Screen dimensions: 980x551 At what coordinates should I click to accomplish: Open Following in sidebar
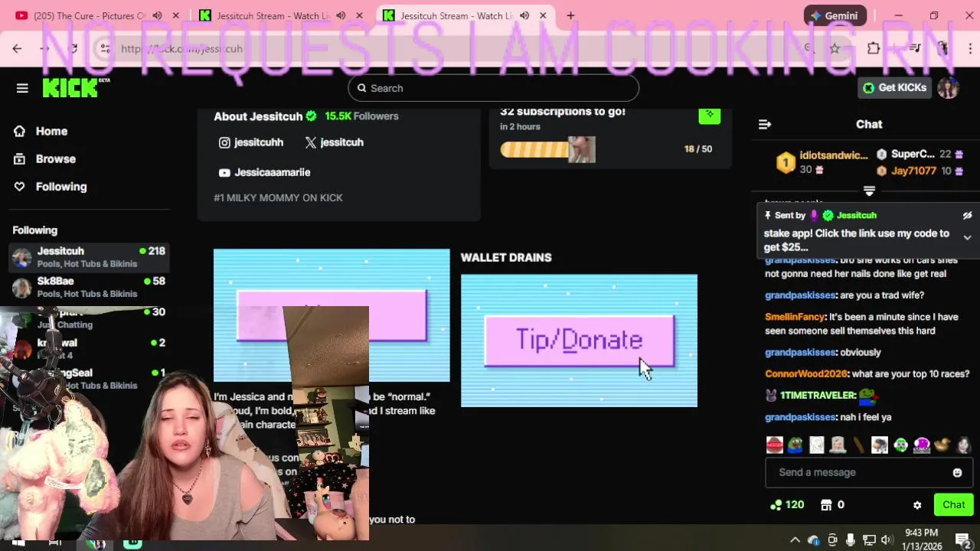point(50,187)
